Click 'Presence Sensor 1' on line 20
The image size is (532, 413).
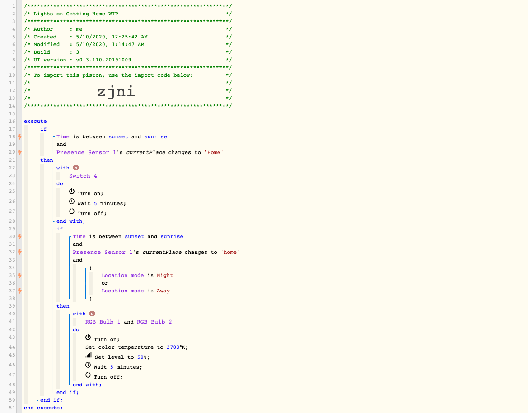86,152
